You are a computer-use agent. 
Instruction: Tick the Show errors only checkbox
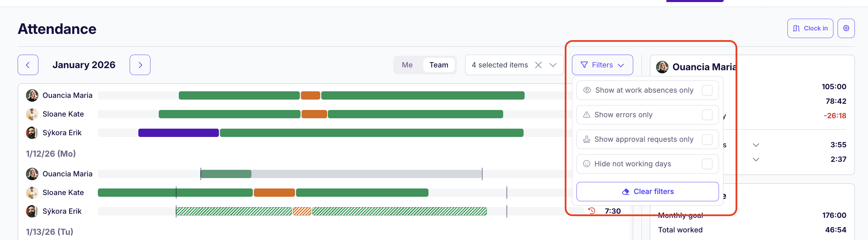707,115
